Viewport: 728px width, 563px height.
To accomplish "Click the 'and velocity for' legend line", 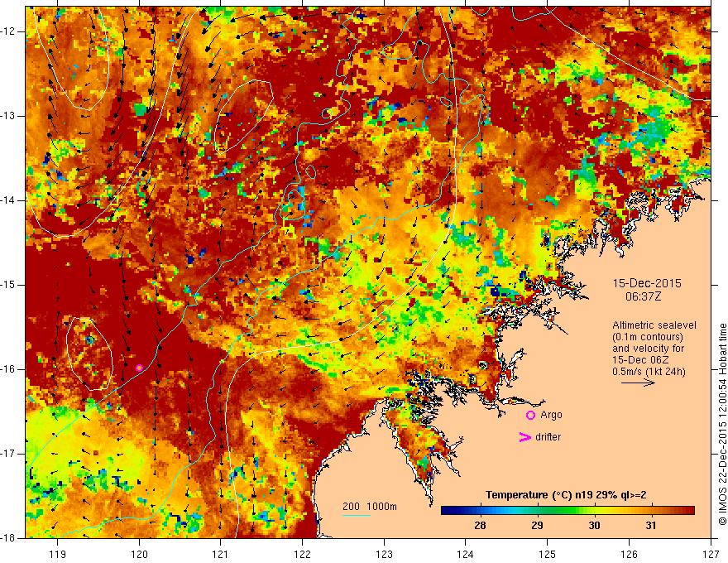I will point(648,349).
